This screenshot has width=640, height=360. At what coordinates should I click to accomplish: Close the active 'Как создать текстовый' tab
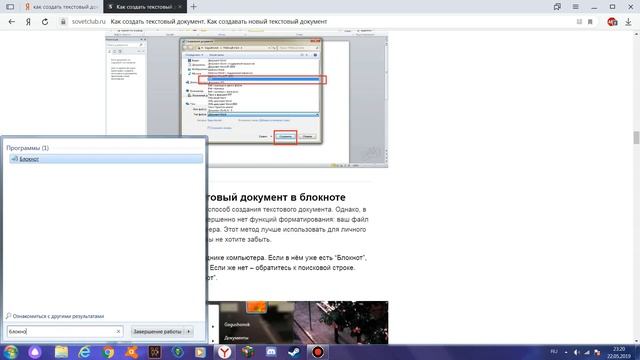point(180,7)
